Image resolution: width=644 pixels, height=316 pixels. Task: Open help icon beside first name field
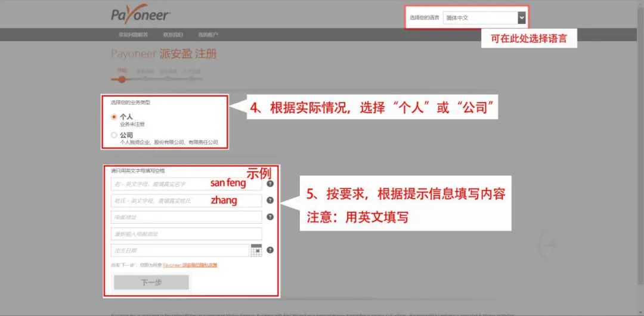pos(270,184)
